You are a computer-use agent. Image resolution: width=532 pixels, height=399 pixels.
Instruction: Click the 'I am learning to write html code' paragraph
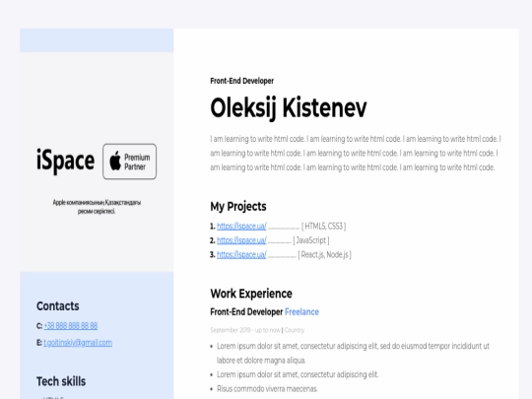point(356,153)
